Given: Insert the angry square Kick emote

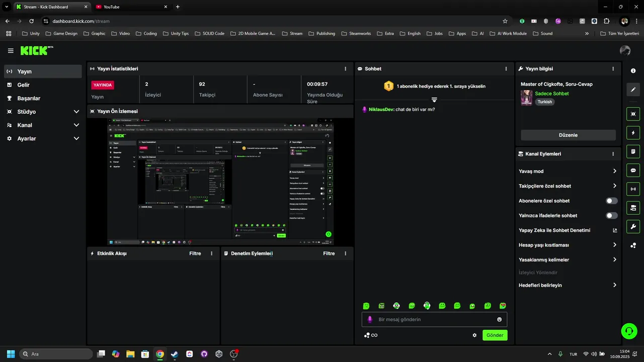Looking at the screenshot, I should click(x=381, y=306).
